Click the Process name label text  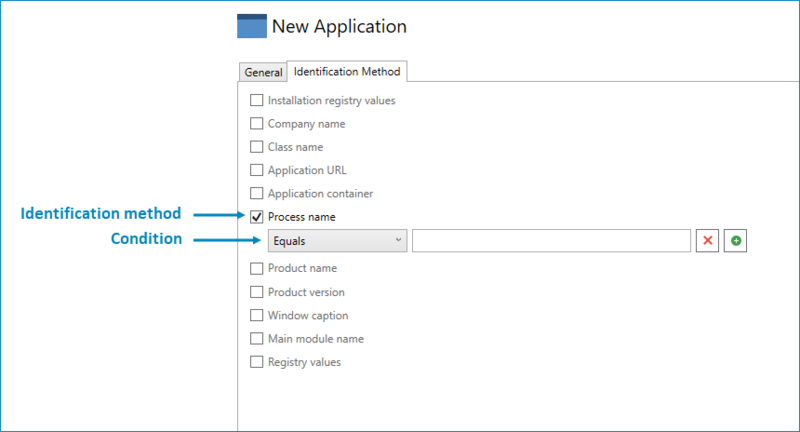point(302,216)
